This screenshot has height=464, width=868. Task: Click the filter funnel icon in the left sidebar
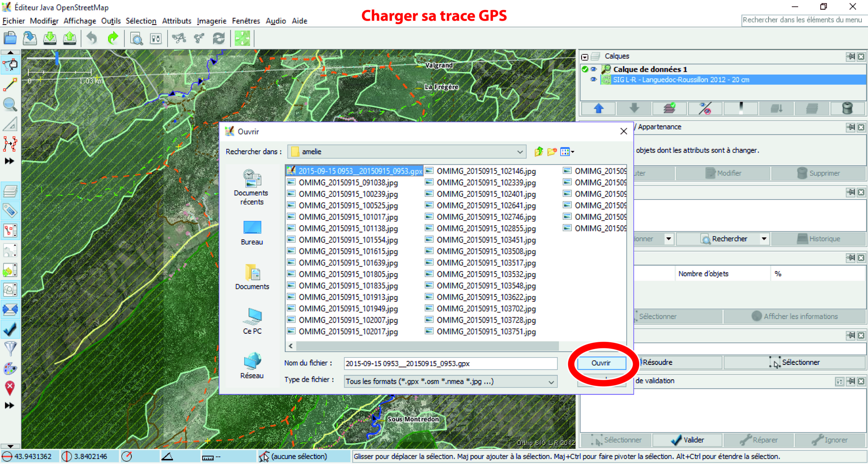pos(10,348)
